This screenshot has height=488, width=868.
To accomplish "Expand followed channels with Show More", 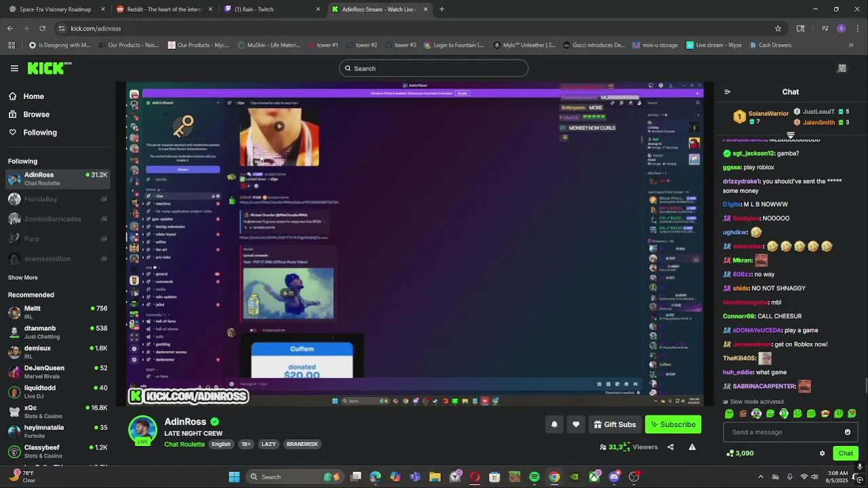I will tap(23, 278).
